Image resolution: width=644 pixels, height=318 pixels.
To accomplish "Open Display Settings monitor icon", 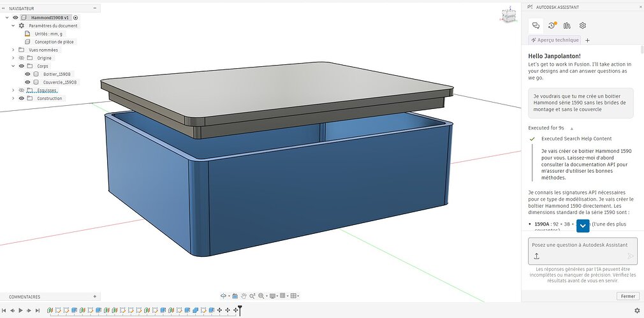I will pyautogui.click(x=272, y=296).
